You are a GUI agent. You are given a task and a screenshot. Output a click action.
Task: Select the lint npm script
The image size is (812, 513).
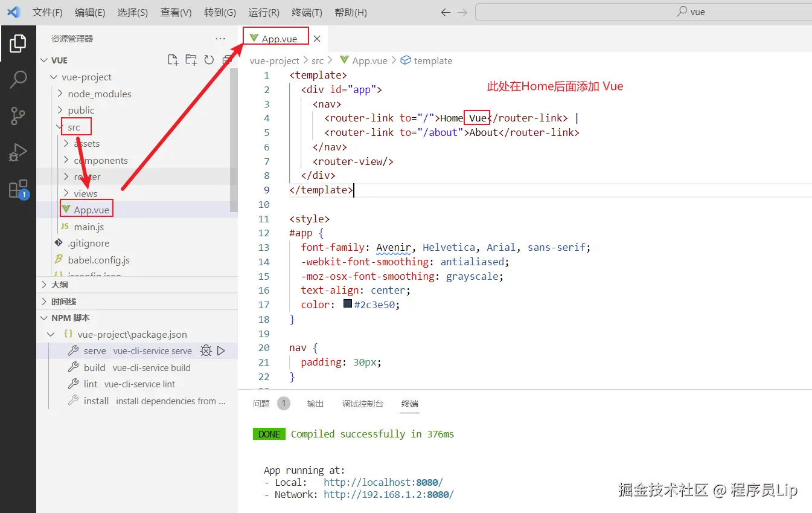pyautogui.click(x=137, y=384)
